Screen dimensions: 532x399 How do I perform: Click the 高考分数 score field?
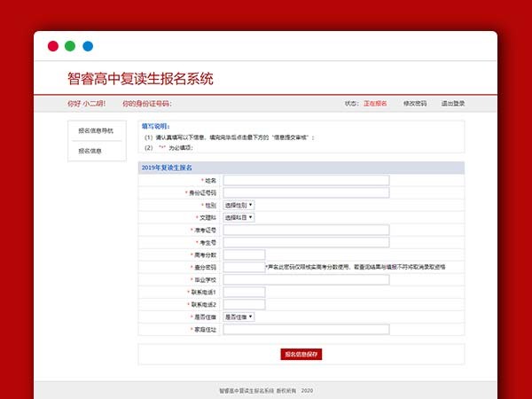(x=244, y=254)
